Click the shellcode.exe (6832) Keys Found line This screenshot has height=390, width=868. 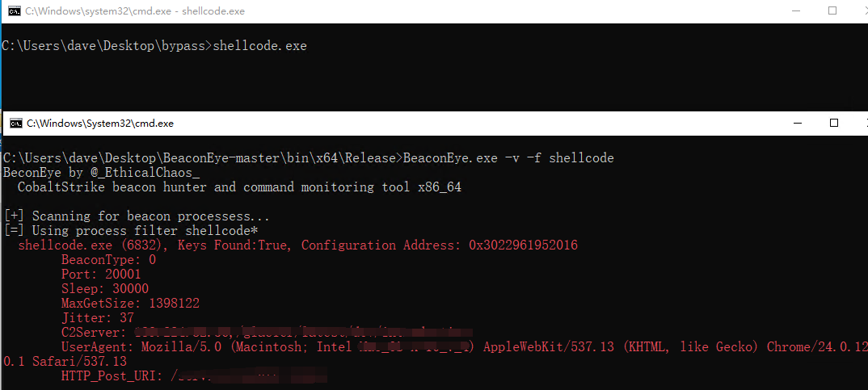click(x=298, y=245)
